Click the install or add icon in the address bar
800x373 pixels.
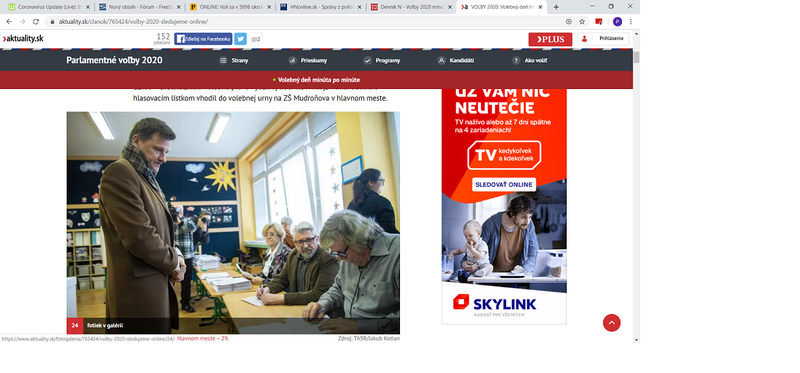click(568, 21)
